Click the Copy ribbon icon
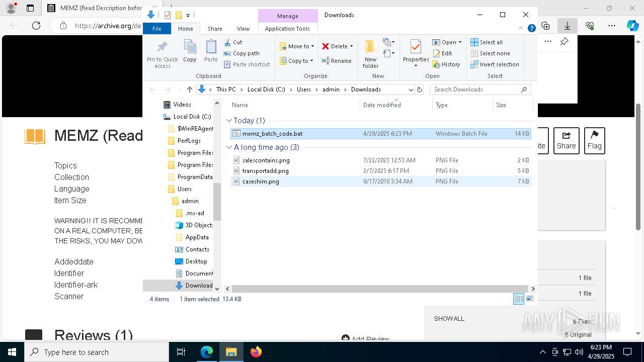644x362 pixels. click(x=190, y=51)
